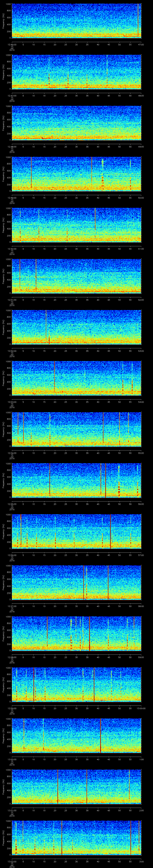Screen dimensions: 153x868
Task: Open the spectrogram panel starting at 12:48:00
Action: 76,123
